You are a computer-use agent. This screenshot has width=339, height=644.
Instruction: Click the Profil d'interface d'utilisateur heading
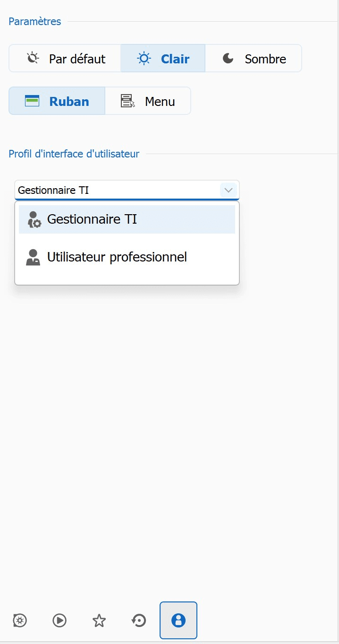pyautogui.click(x=74, y=154)
